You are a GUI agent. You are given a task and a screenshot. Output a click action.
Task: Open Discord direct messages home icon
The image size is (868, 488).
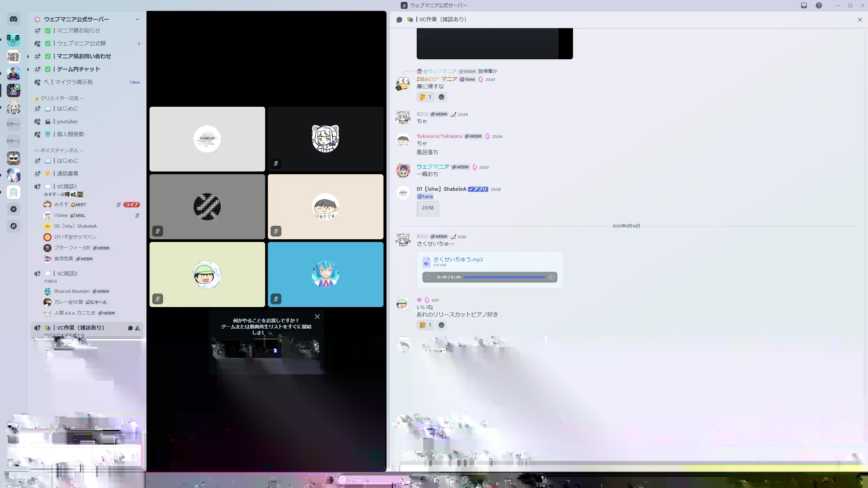click(14, 19)
